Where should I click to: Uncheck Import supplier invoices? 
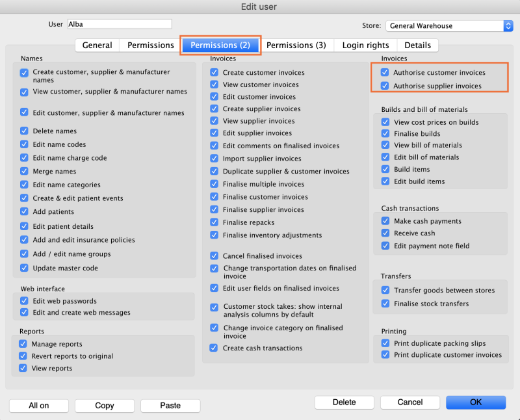click(x=214, y=159)
